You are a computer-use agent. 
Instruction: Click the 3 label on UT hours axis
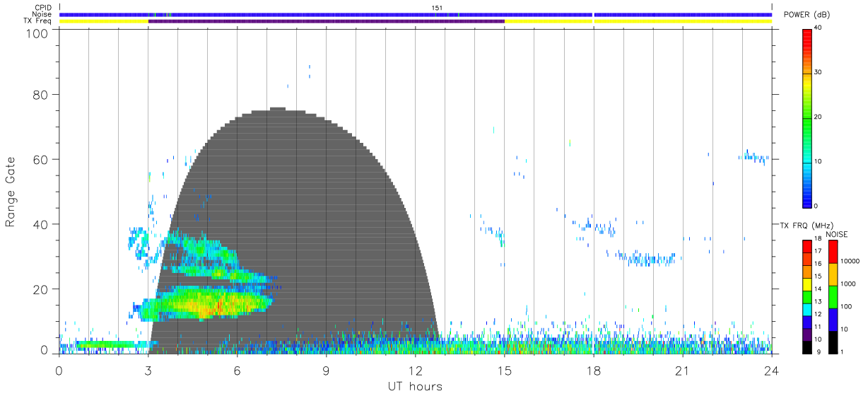(148, 370)
